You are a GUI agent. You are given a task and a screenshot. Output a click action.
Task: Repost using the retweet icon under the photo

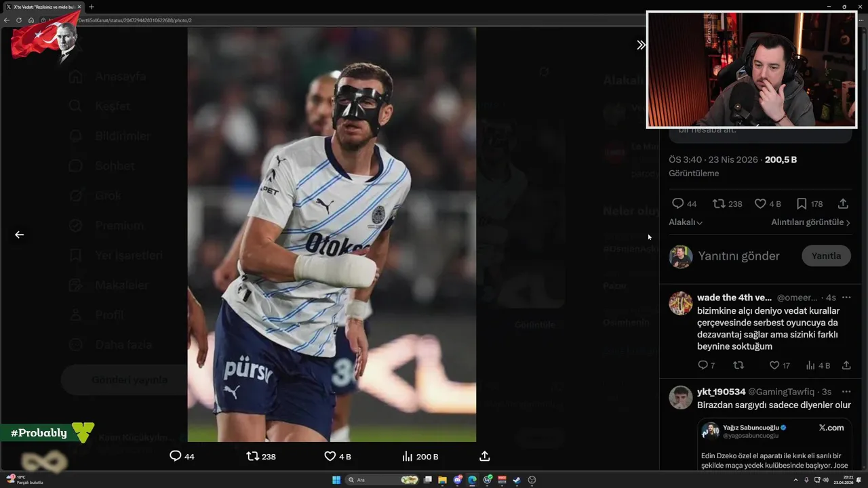252,456
